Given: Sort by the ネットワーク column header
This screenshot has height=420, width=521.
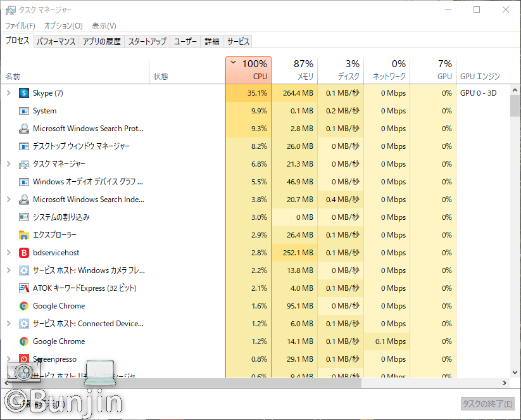Looking at the screenshot, I should point(387,70).
